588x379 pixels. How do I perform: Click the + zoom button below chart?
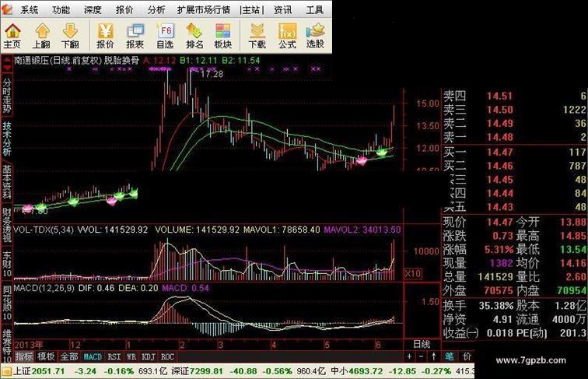click(x=409, y=356)
